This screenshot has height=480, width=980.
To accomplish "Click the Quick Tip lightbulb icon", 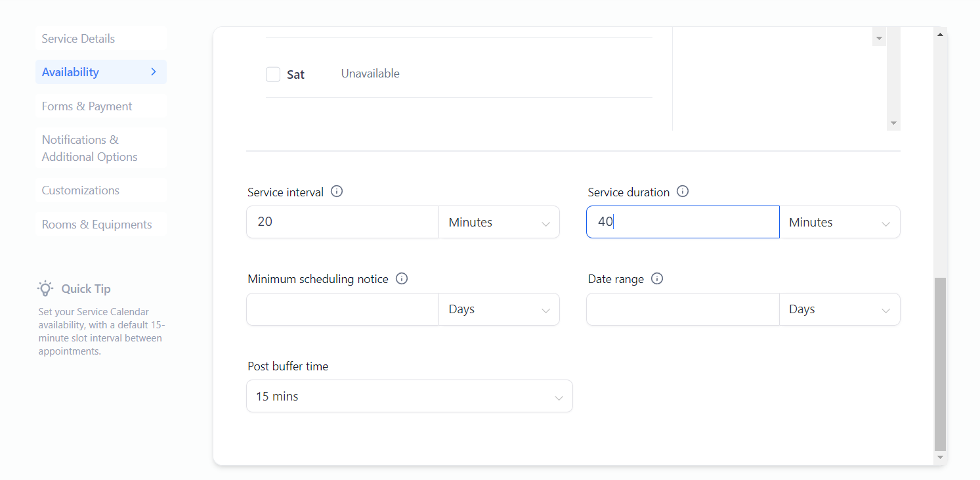I will (x=45, y=288).
